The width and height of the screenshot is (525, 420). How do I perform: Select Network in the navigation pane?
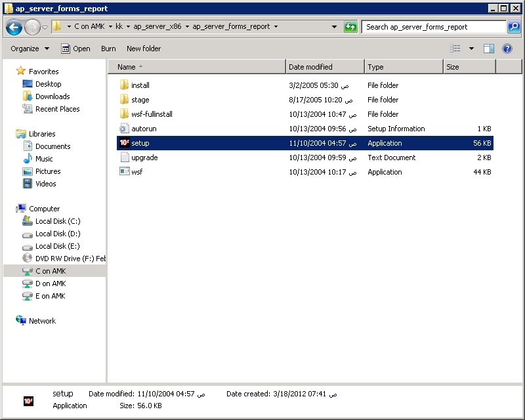pyautogui.click(x=42, y=321)
